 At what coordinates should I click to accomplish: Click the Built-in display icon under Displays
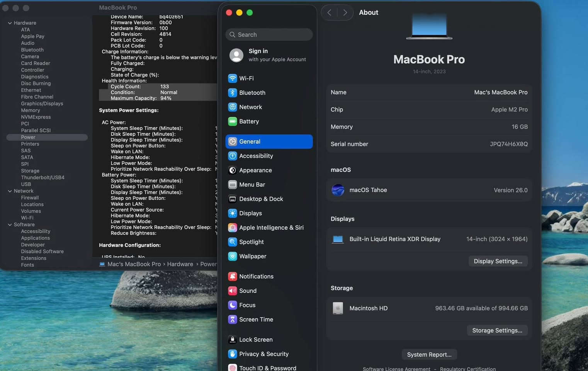pyautogui.click(x=338, y=239)
